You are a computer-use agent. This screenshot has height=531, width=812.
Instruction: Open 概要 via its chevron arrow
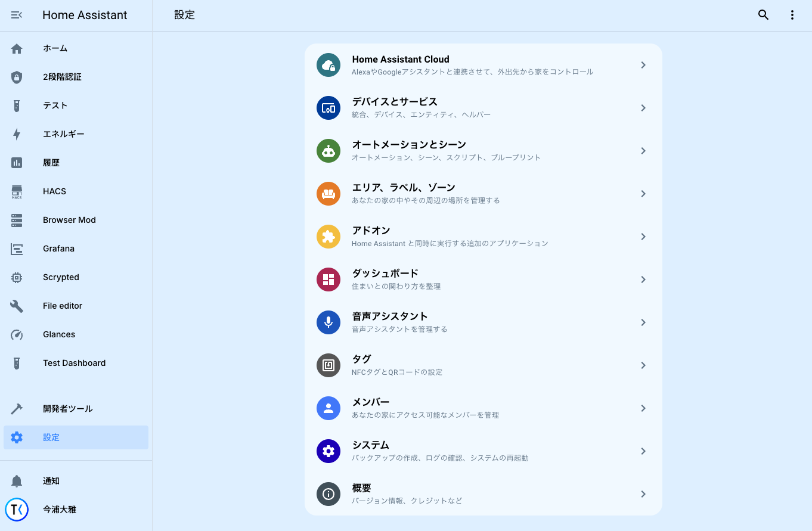(x=643, y=494)
